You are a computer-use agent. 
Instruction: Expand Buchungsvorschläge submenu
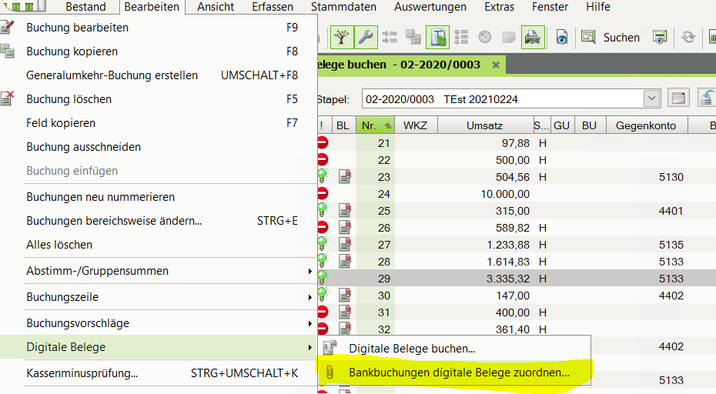coord(158,323)
